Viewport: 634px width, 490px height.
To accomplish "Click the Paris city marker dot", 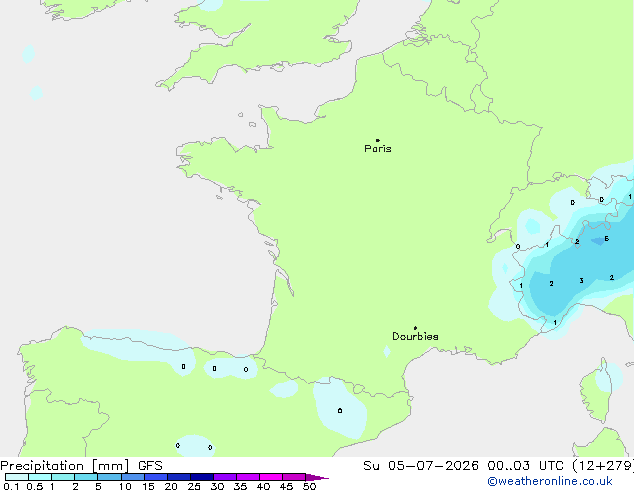I will click(x=378, y=140).
